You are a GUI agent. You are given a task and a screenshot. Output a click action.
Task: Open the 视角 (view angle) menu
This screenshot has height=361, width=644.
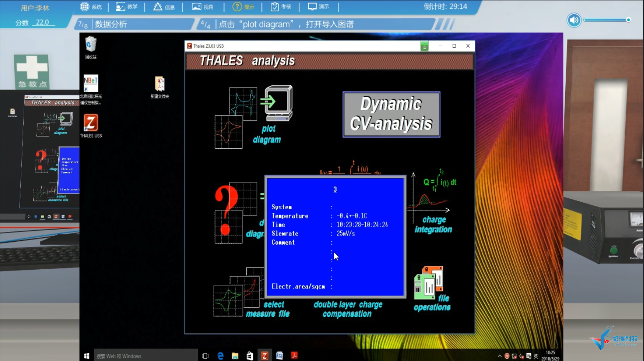[203, 7]
